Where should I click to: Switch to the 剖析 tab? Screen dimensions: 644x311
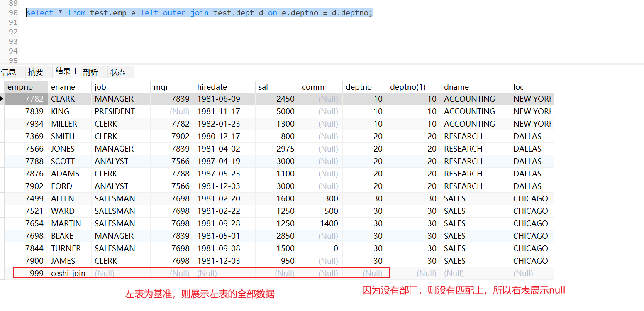[x=90, y=72]
